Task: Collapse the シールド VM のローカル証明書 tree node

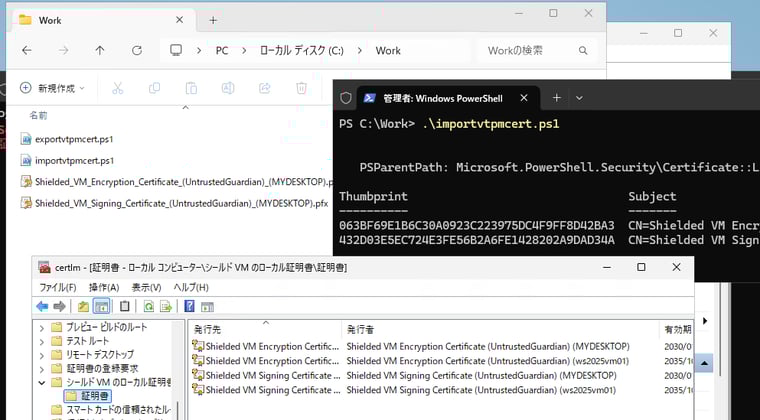Action: [x=41, y=382]
